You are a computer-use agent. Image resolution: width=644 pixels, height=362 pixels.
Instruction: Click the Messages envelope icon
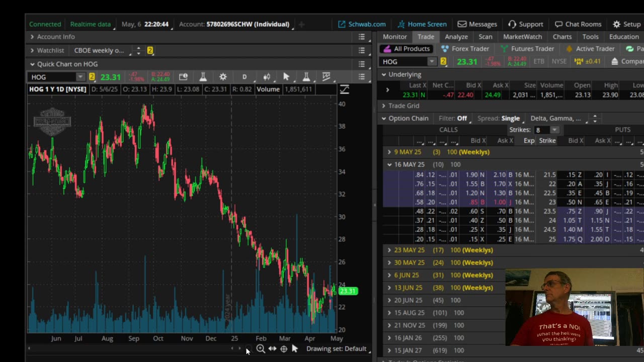[462, 24]
